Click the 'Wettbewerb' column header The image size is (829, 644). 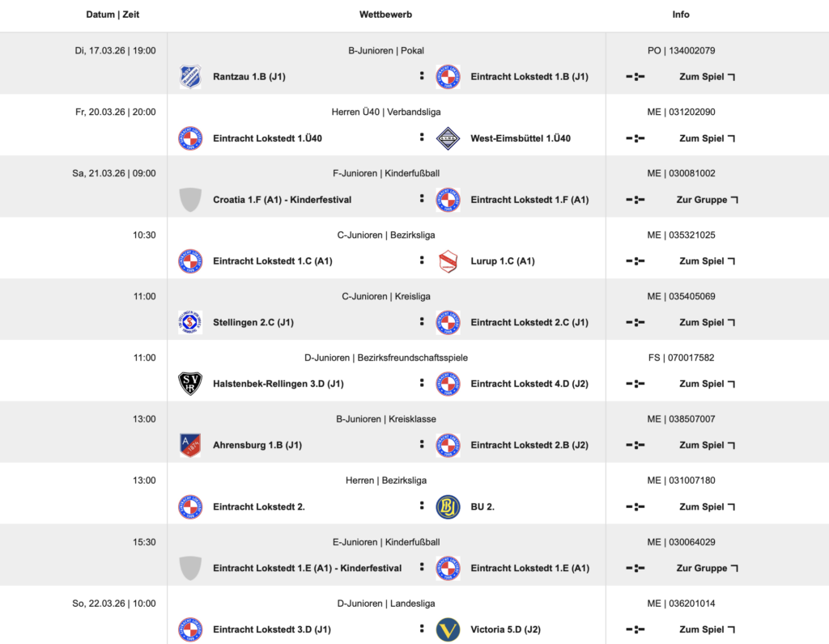386,15
